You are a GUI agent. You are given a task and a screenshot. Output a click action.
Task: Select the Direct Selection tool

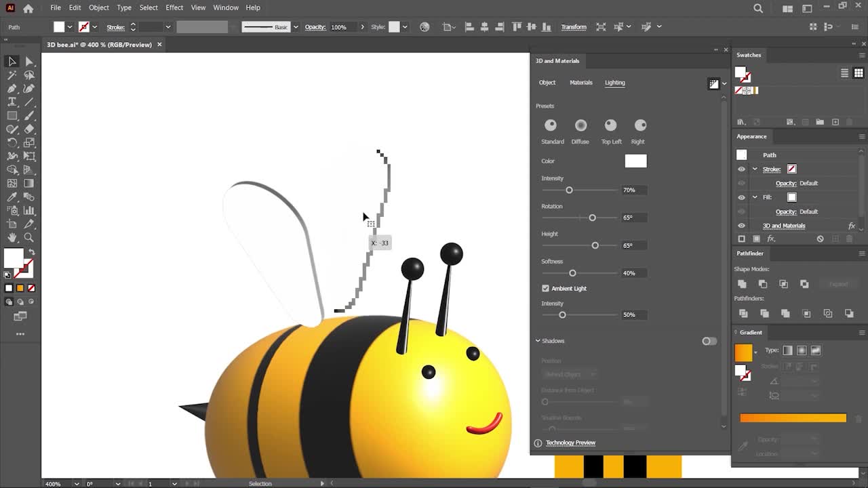(x=29, y=62)
